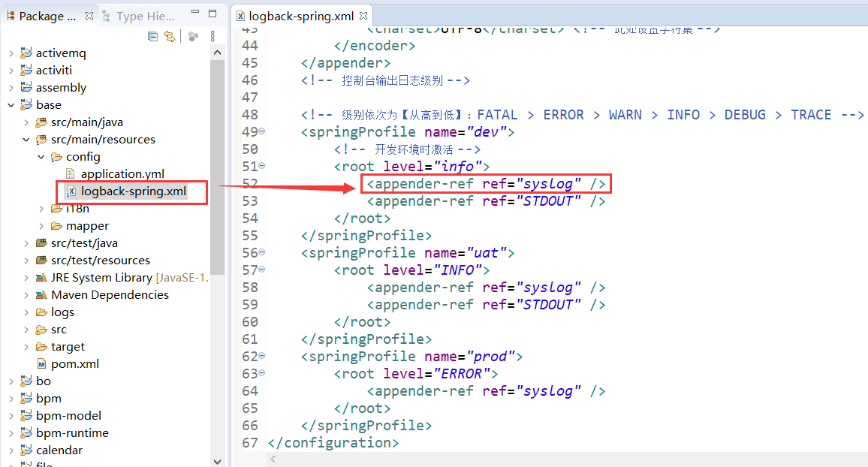
Task: Collapse src/main/resources folder
Action: point(26,140)
